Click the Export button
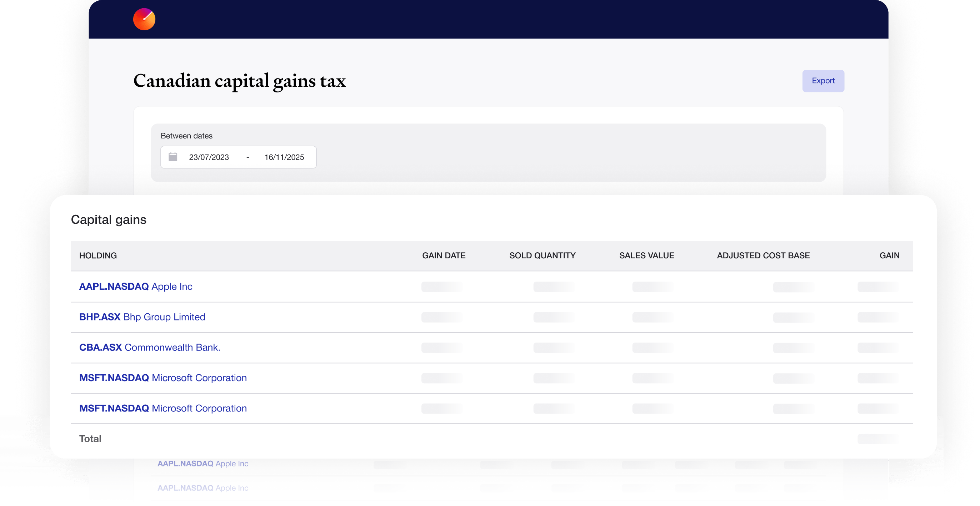 tap(823, 81)
